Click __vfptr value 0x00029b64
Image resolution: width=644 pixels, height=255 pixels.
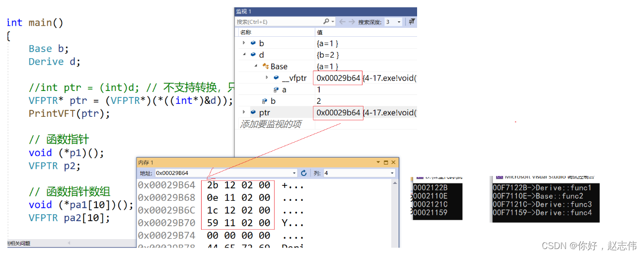pos(338,78)
